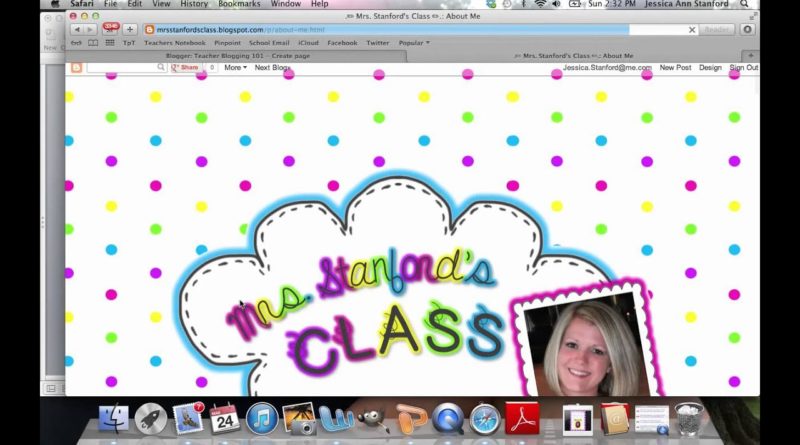Select the Mrs. Stanford's Class About Me tab
Image resolution: width=800 pixels, height=445 pixels.
pos(574,56)
